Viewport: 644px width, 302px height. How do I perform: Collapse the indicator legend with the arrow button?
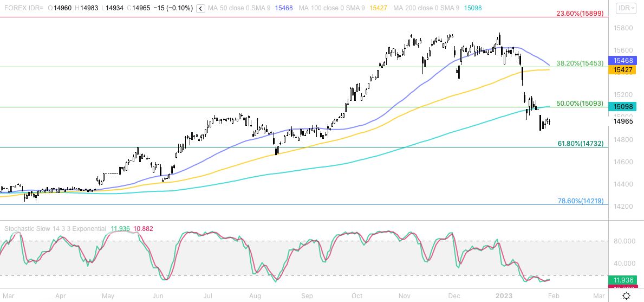pyautogui.click(x=200, y=8)
